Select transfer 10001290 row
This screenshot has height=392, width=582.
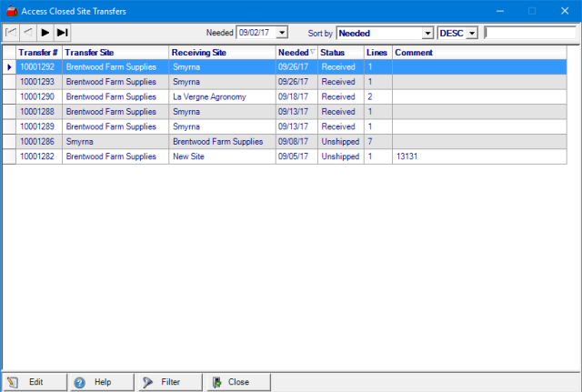point(37,96)
